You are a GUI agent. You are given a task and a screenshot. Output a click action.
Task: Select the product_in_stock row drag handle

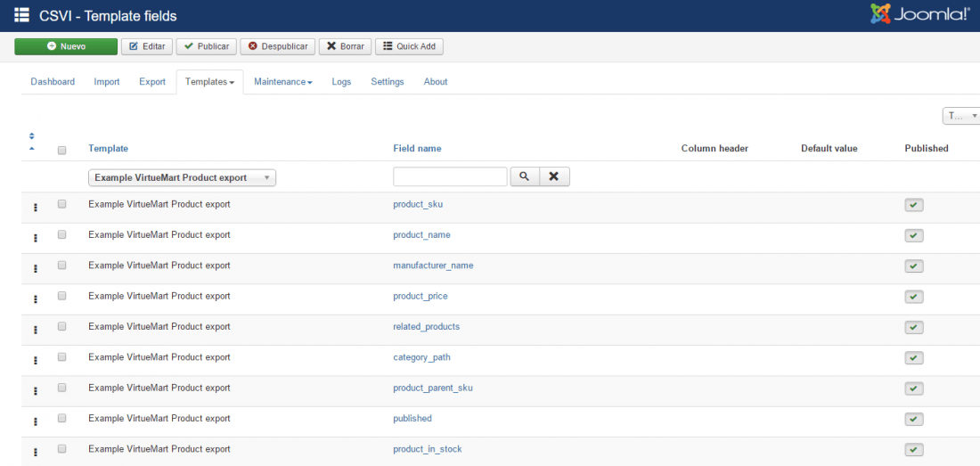point(36,453)
